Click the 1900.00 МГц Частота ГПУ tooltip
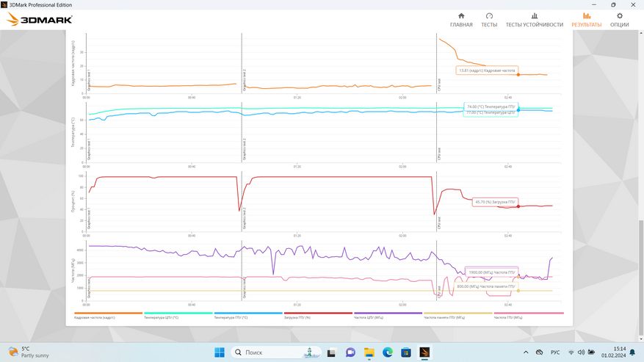644x362 pixels. coord(491,272)
